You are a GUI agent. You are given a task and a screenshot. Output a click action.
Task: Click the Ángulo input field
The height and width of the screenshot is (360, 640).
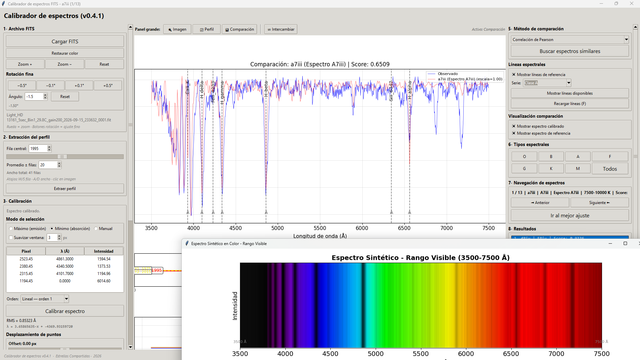tap(33, 97)
